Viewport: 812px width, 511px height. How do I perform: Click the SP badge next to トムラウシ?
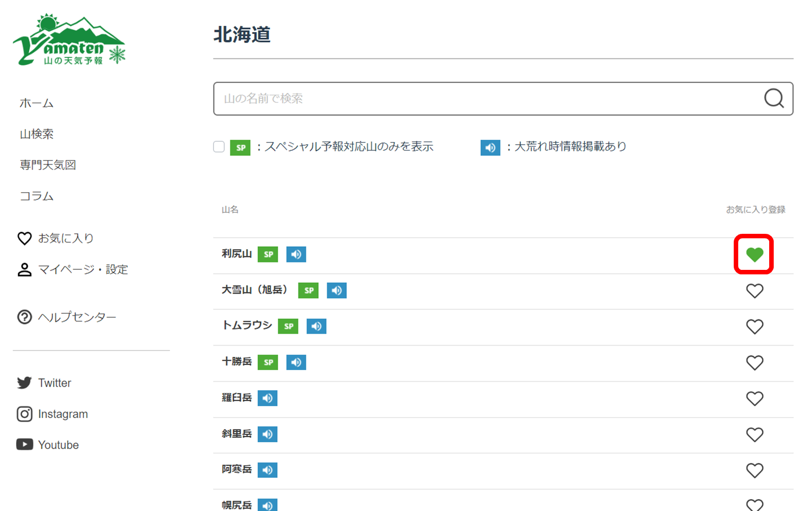click(288, 326)
